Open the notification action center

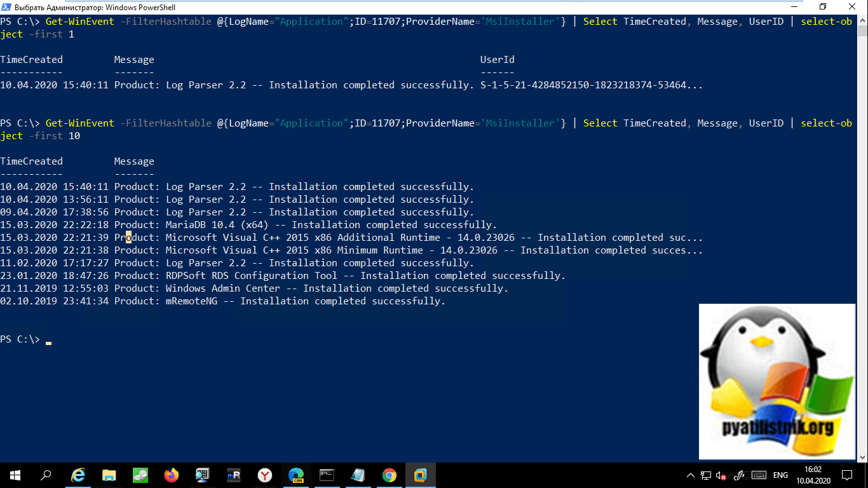pos(847,475)
